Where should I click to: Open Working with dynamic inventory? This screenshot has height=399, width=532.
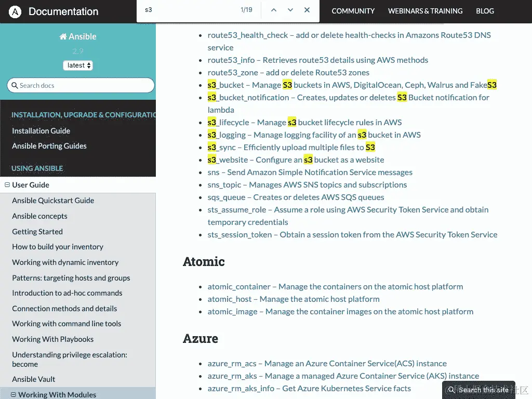(x=65, y=262)
